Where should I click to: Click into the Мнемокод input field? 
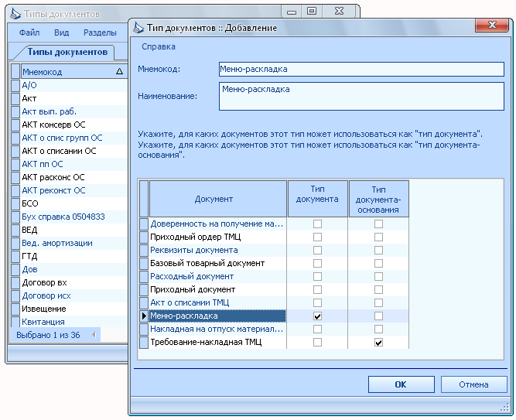pyautogui.click(x=361, y=70)
